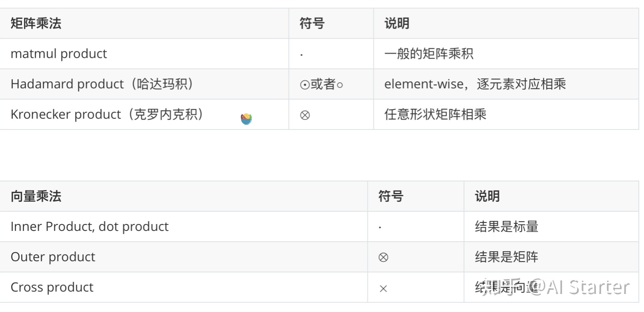644x312 pixels.
Task: Click the Inner Product, dot product cell
Action: [184, 227]
